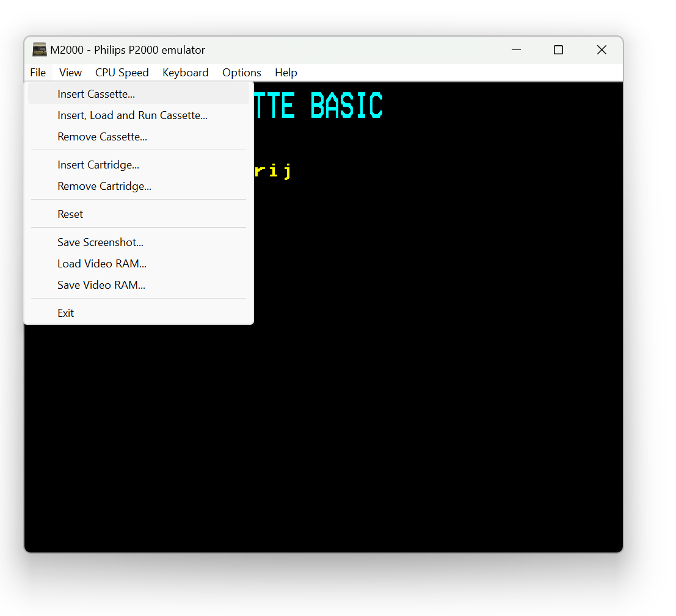Screen dimensions: 676x616
Task: Choose Remove Cassette... menu entry
Action: point(139,137)
